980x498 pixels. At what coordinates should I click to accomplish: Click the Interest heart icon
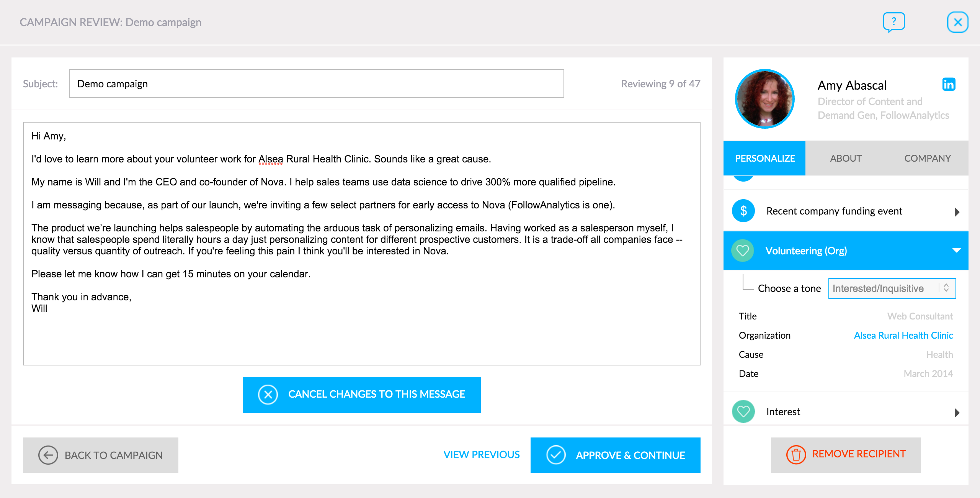[743, 411]
